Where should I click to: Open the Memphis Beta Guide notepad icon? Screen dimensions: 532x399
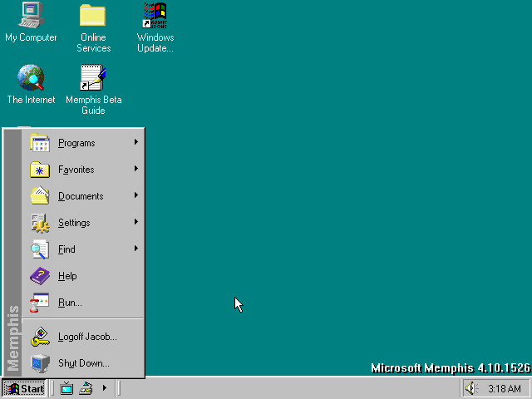pos(93,77)
